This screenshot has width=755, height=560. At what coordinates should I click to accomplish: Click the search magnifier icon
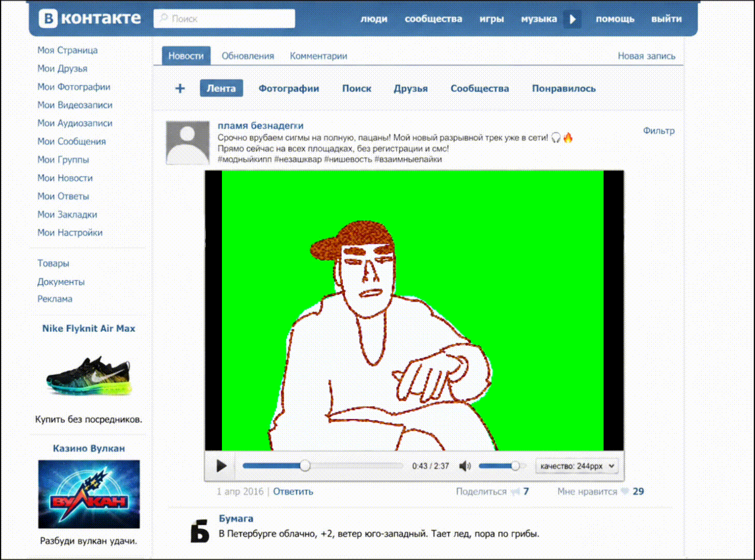point(164,18)
